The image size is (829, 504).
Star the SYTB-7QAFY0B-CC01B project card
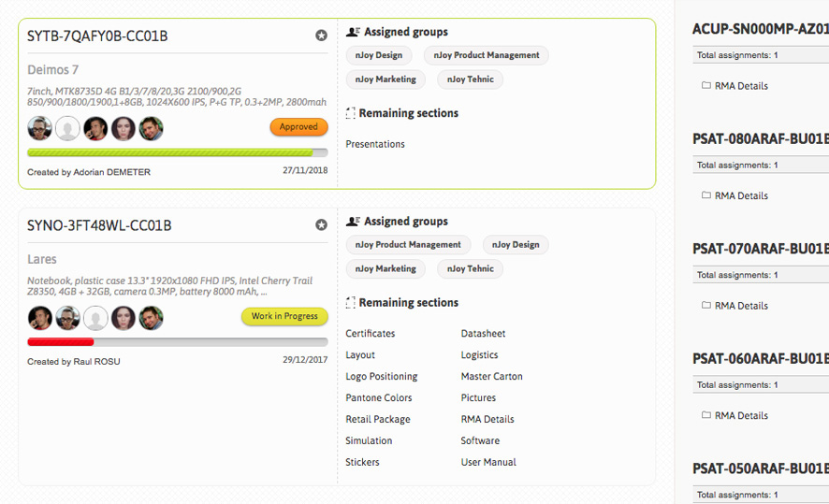(321, 36)
